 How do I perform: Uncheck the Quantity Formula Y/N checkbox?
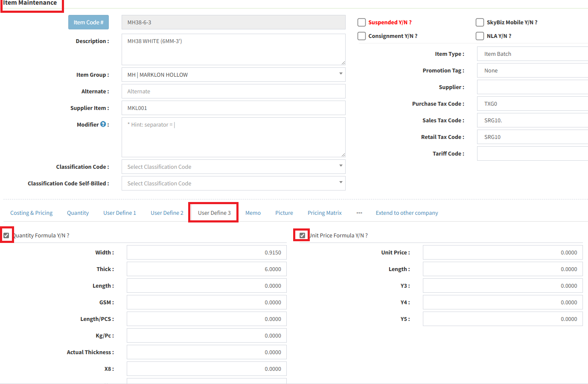(6, 235)
